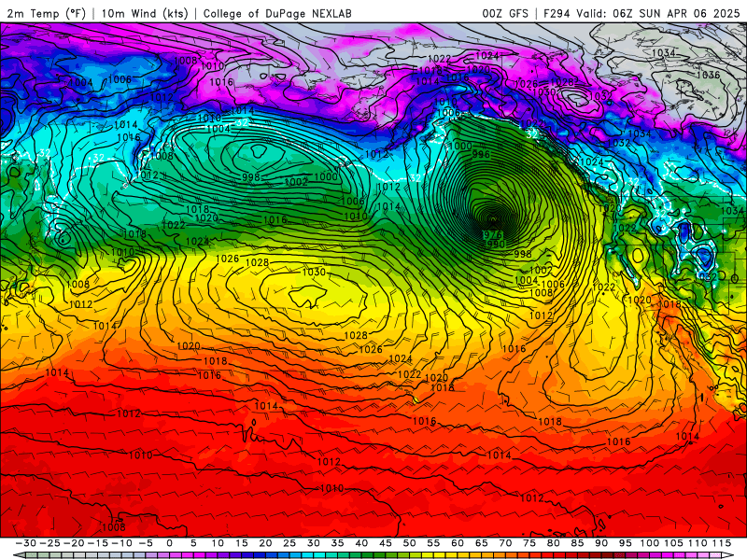Click the "50" colorbar scale label

click(409, 543)
